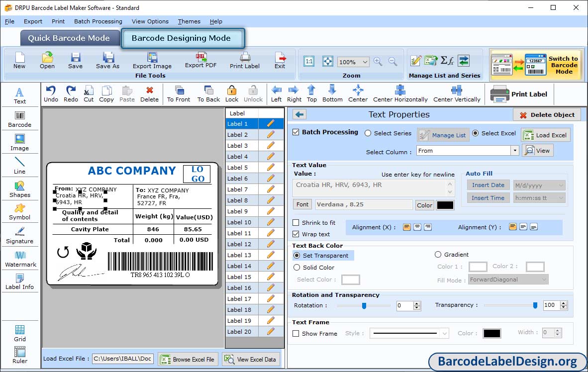Toggle the Wrap text checkbox
The height and width of the screenshot is (372, 588).
click(296, 234)
